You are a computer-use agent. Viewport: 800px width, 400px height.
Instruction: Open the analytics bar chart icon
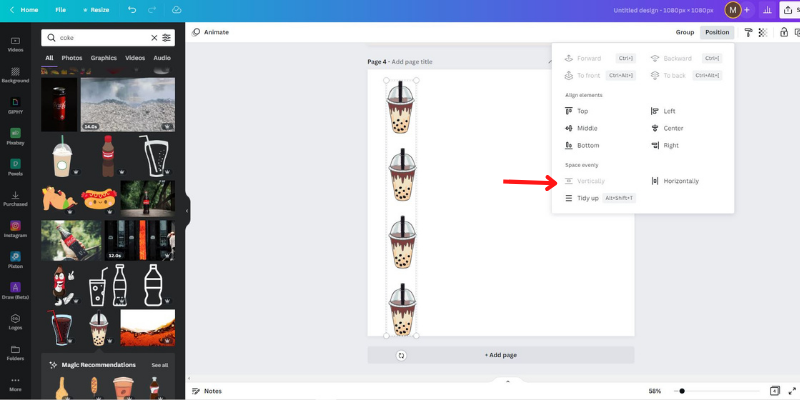click(767, 10)
